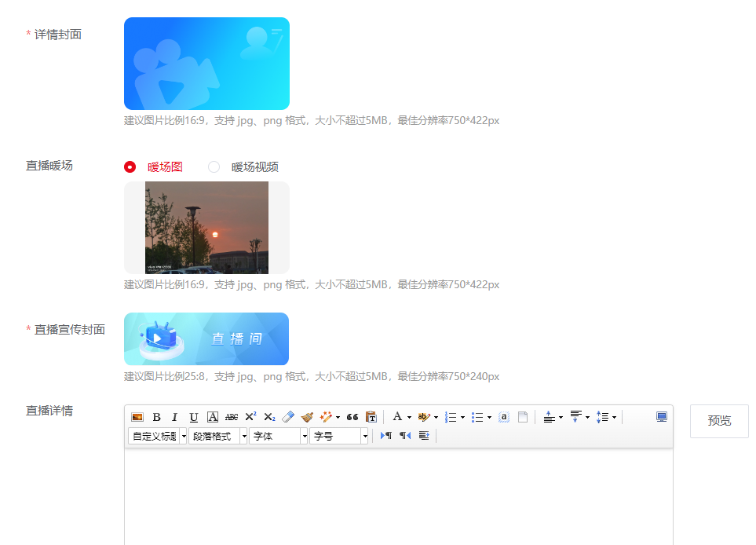
Task: Click the paste as plain text icon
Action: click(x=371, y=417)
